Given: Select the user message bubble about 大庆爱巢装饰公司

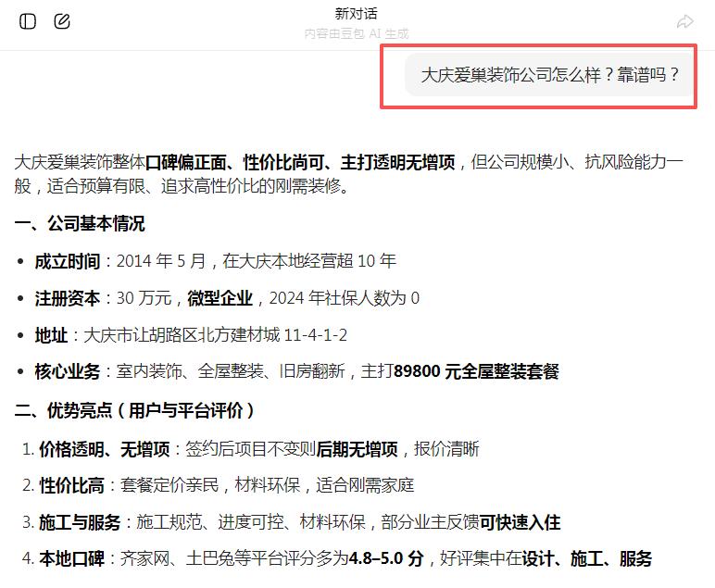Looking at the screenshot, I should point(550,75).
